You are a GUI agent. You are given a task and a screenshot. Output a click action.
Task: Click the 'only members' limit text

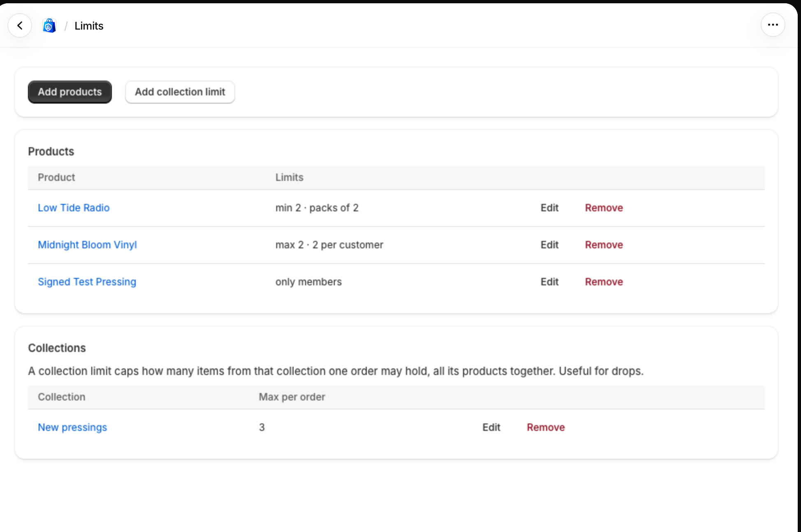point(308,282)
